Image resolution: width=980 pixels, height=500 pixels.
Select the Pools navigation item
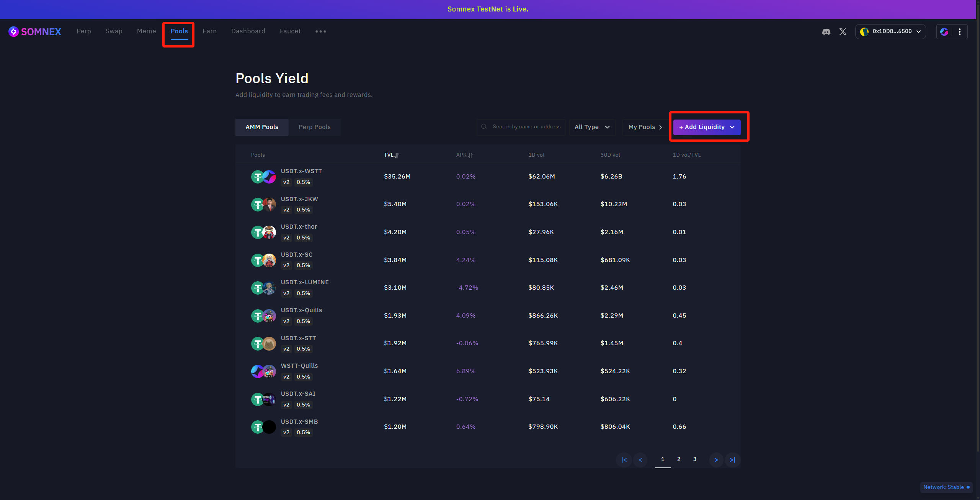tap(179, 31)
